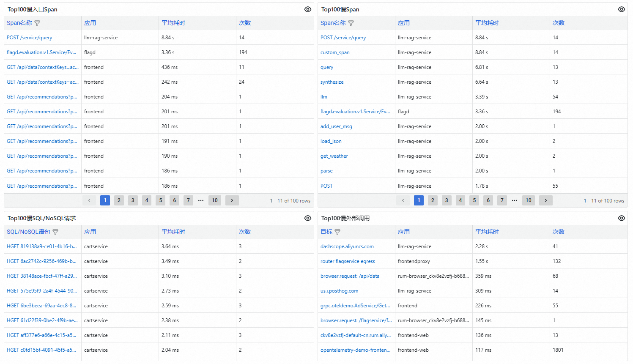633x364 pixels.
Task: Go to previous page in Top100慢入口Span pagination
Action: (89, 200)
